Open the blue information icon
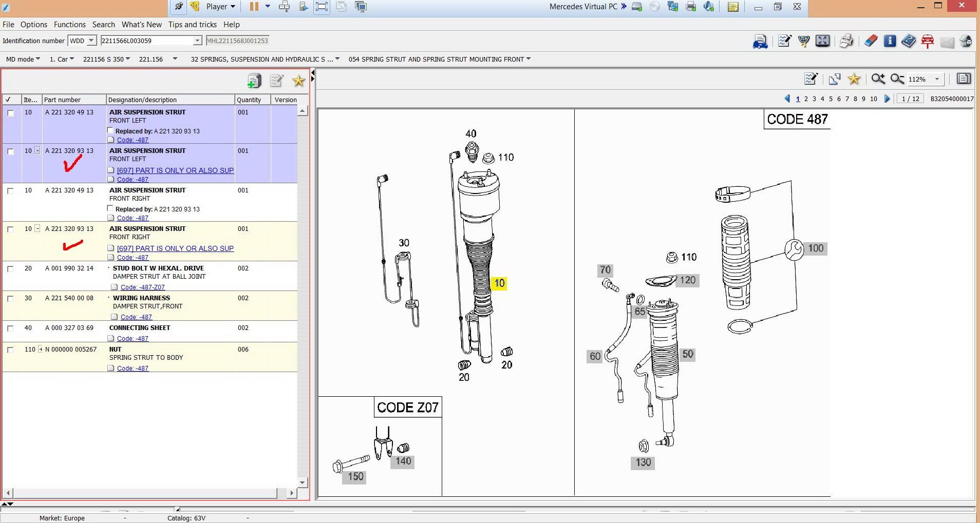Screen dimensions: 980x523 point(890,41)
